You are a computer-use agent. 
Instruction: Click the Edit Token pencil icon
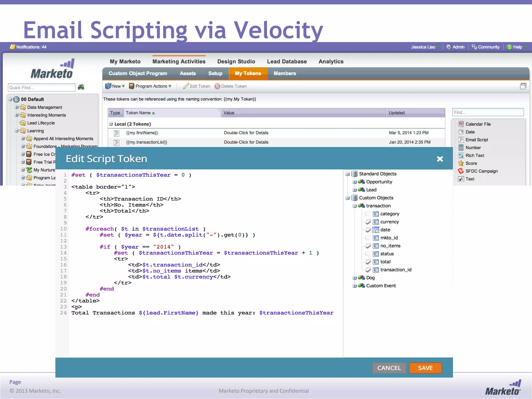tap(186, 86)
